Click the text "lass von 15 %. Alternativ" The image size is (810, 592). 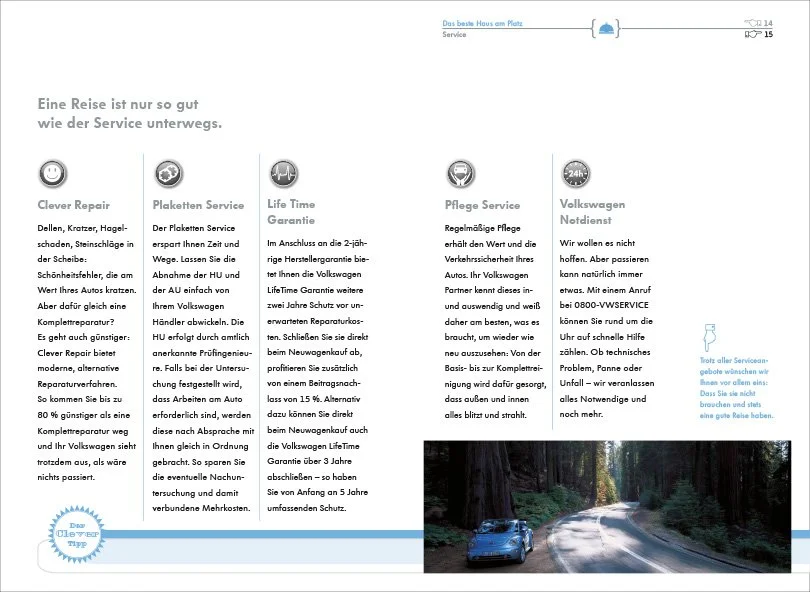click(314, 399)
